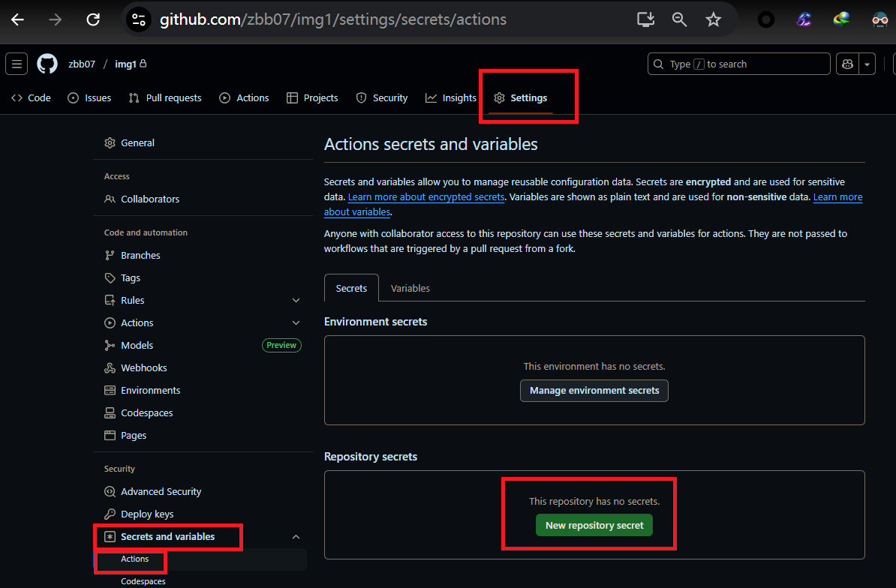Screen dimensions: 896x588
Task: Collapse the Secrets and variables chevron
Action: coord(296,536)
